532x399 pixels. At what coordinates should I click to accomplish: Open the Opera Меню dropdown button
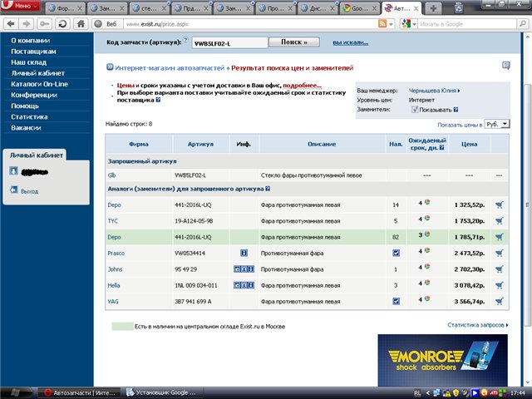20,6
